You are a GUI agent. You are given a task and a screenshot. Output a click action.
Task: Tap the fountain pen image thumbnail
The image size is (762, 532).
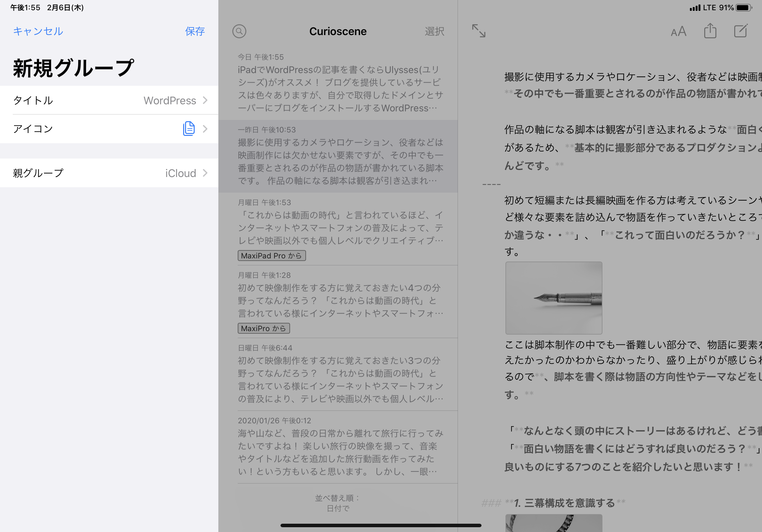point(554,298)
